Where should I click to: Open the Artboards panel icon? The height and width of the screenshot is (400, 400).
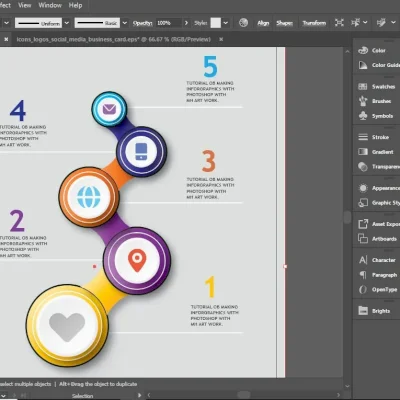coord(363,239)
